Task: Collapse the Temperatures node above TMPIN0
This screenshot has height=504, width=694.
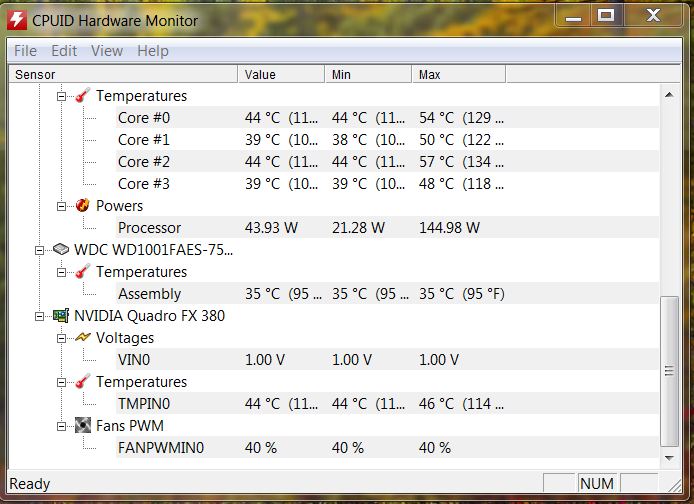Action: coord(62,382)
